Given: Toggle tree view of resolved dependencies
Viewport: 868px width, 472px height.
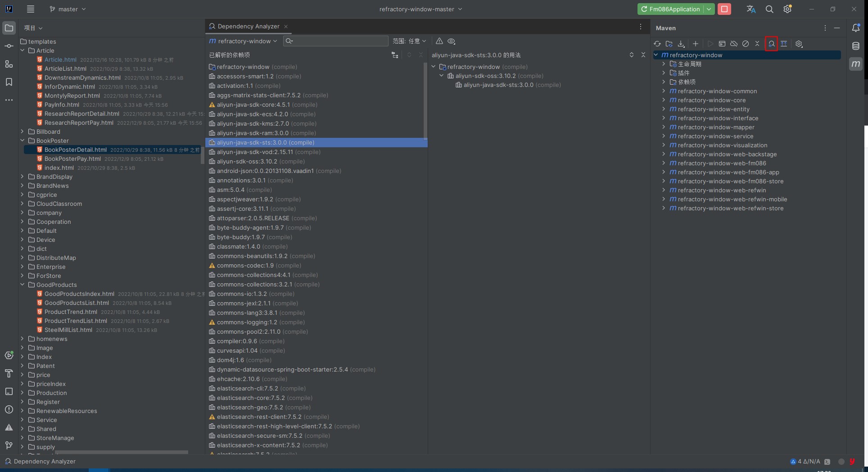Looking at the screenshot, I should (395, 55).
